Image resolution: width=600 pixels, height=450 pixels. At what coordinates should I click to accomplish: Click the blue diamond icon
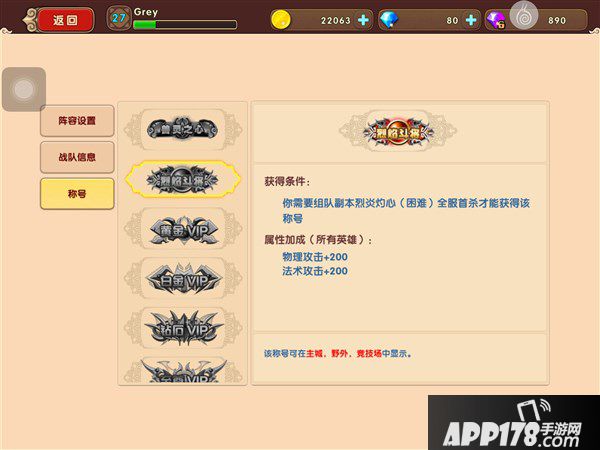click(x=389, y=20)
